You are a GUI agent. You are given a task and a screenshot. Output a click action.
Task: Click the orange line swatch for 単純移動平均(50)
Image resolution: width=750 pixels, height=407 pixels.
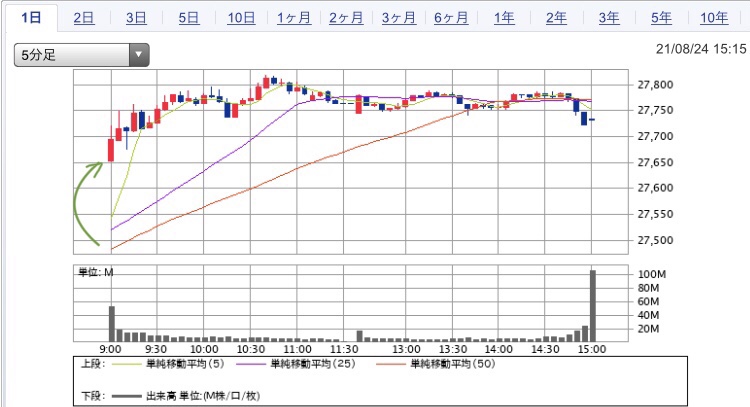(391, 364)
